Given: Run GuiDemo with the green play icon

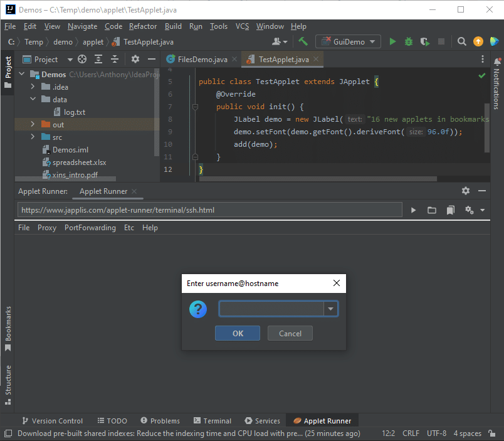Looking at the screenshot, I should 392,41.
